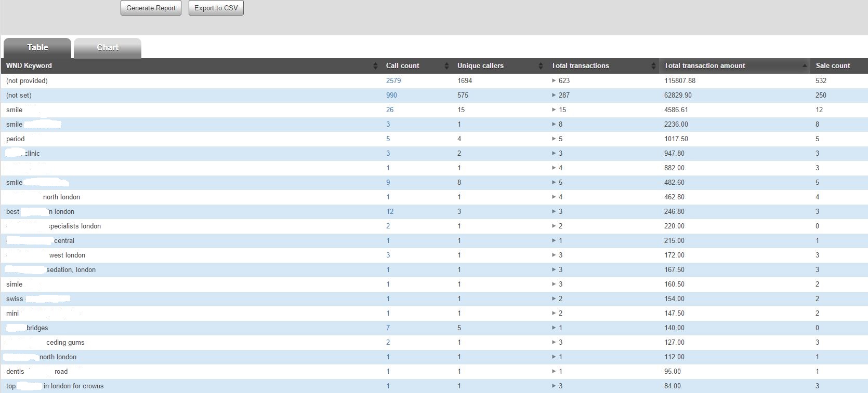Image resolution: width=868 pixels, height=393 pixels.
Task: Click the in london for crowns keyword
Action: 74,386
